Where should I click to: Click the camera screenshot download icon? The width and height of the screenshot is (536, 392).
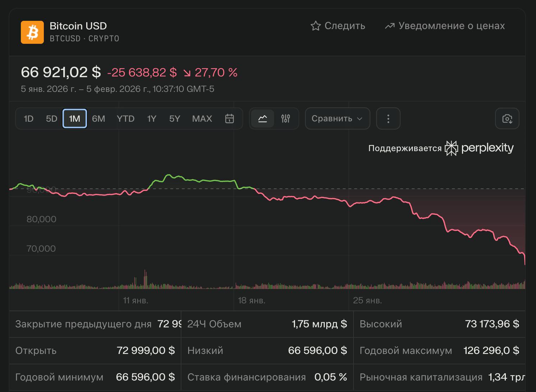click(507, 118)
